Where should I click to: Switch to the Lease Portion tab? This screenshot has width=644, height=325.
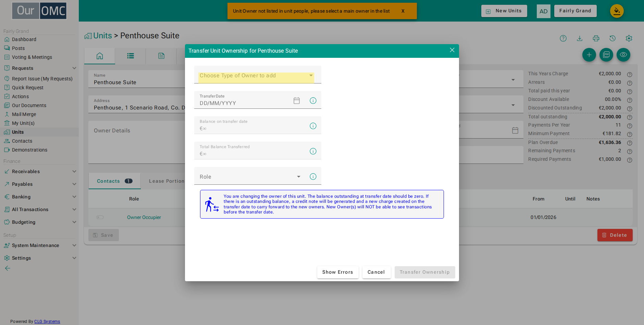[166, 181]
